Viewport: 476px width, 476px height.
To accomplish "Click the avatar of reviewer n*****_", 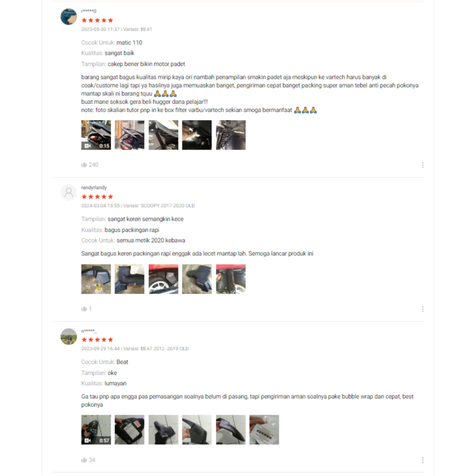I will coord(68,336).
